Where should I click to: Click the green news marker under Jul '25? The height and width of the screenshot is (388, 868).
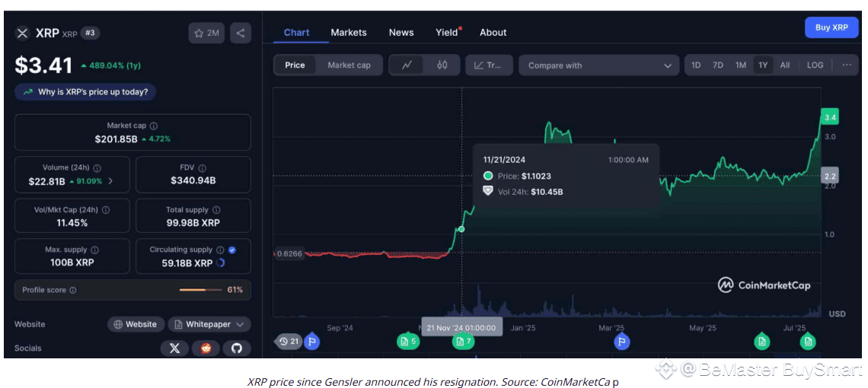click(x=808, y=342)
